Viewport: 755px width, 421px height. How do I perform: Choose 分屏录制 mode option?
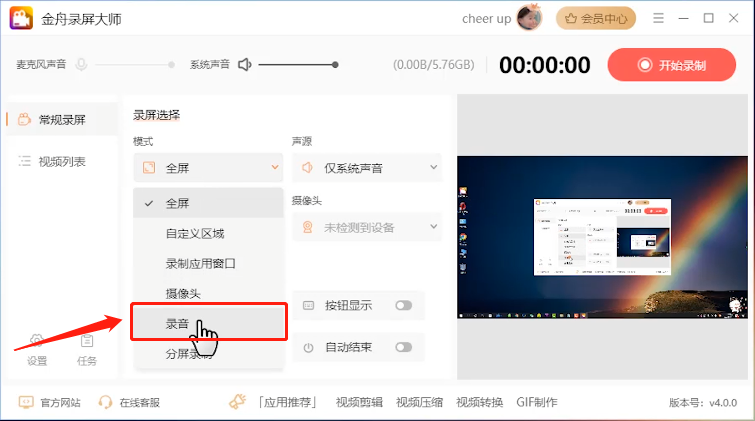click(x=208, y=354)
